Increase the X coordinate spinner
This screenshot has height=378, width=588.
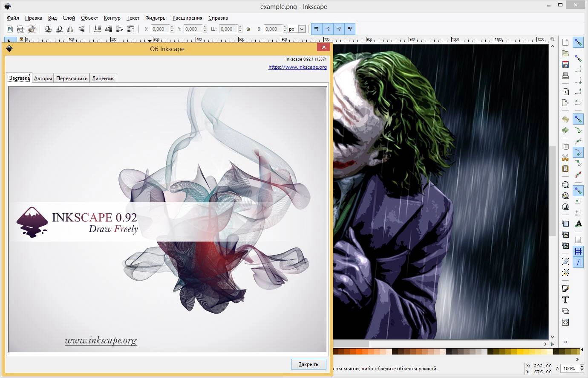(x=172, y=27)
